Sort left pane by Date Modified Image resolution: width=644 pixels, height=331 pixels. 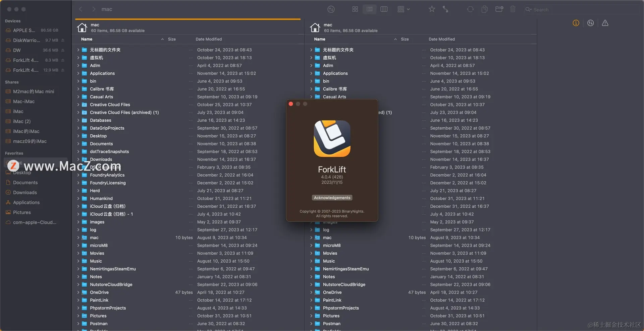[209, 39]
